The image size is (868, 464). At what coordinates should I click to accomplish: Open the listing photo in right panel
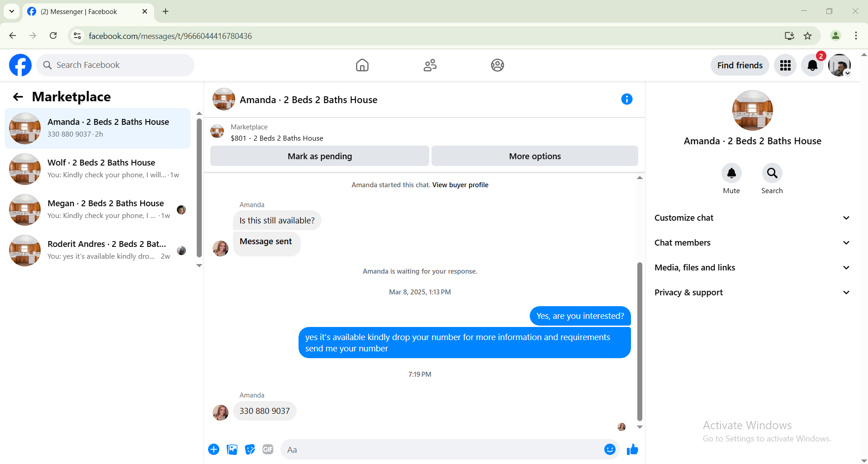tap(753, 111)
